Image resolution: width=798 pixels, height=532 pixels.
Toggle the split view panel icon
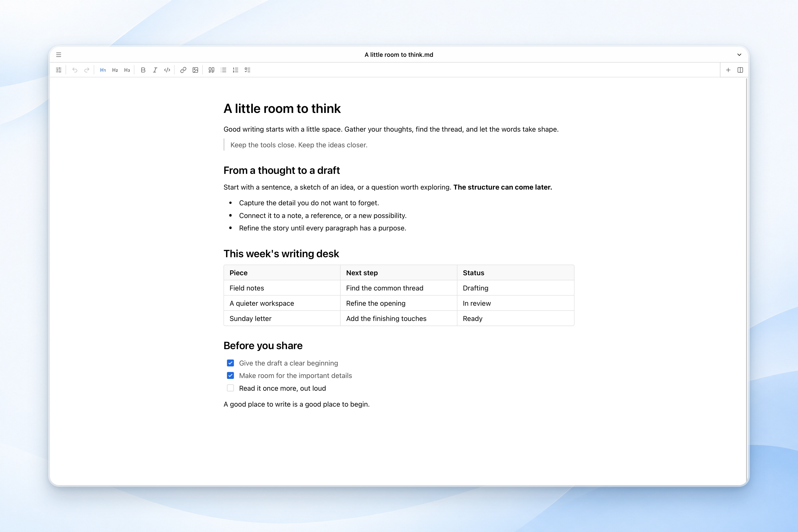(x=740, y=70)
